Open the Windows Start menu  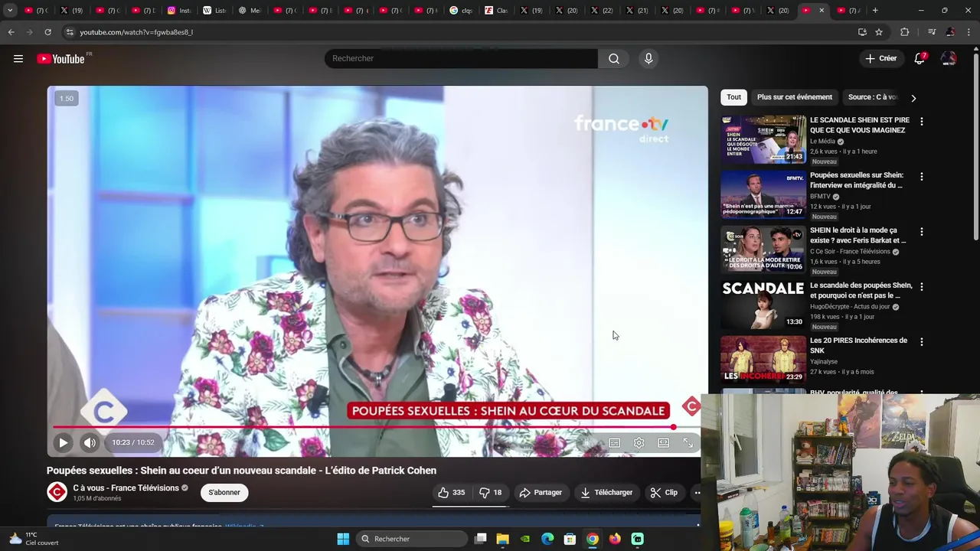[x=343, y=539]
